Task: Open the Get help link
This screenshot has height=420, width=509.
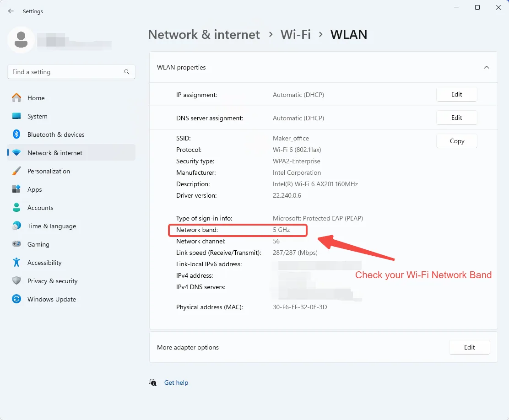Action: tap(176, 382)
